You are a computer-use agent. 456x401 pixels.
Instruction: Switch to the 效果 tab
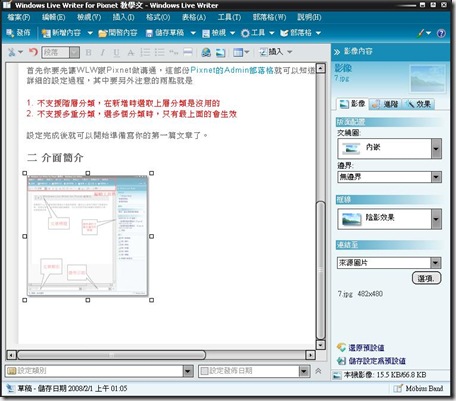(x=418, y=104)
